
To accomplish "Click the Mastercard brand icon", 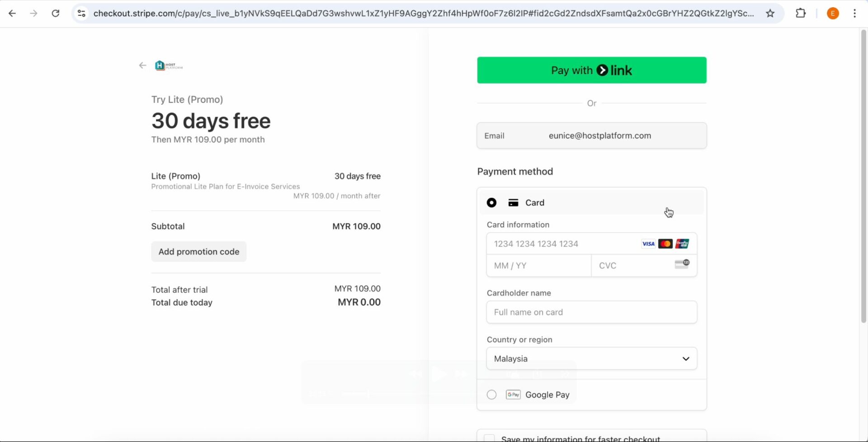I will (x=665, y=244).
